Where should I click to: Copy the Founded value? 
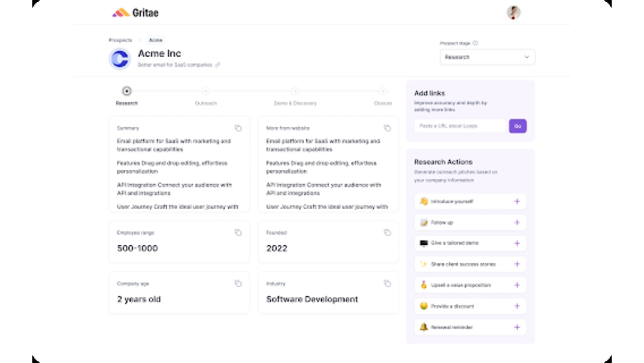coord(387,233)
